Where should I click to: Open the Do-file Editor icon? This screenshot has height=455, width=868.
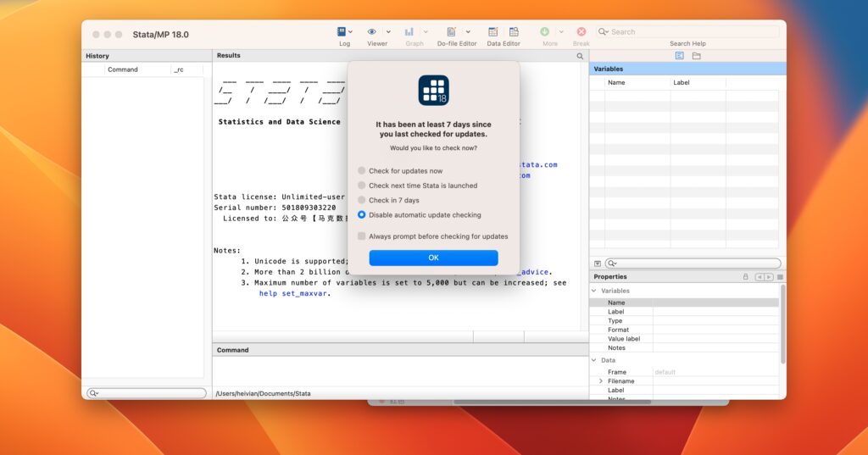[451, 31]
